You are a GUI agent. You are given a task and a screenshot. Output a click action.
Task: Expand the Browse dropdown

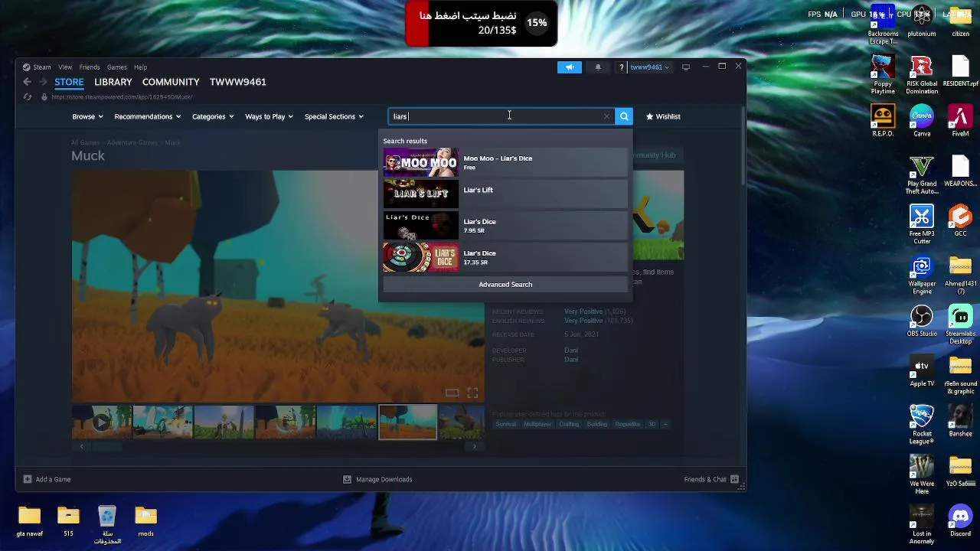coord(87,116)
